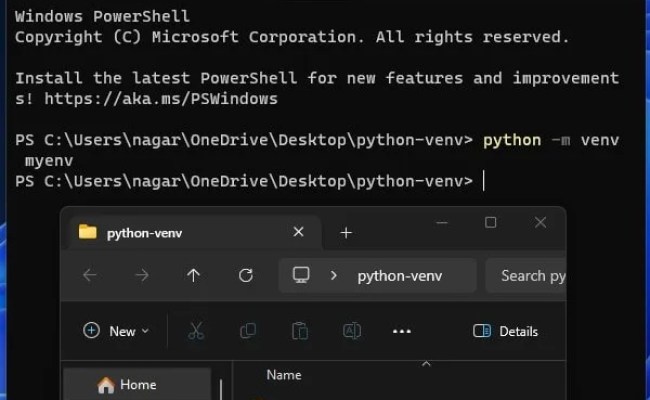Click the This PC monitor icon in address bar
Screen dimensions: 650x400
click(301, 275)
